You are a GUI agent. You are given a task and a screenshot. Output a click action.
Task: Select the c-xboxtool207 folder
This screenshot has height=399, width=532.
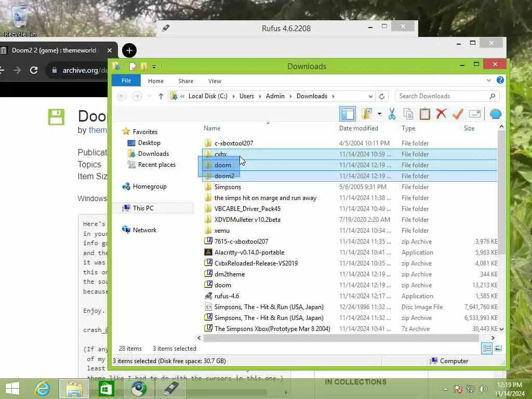pyautogui.click(x=234, y=143)
